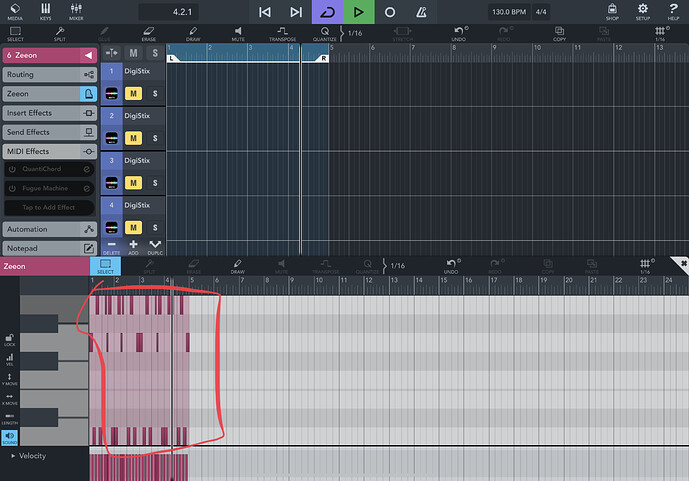This screenshot has height=481, width=689.
Task: Toggle X Move in the editor sidebar
Action: point(10,399)
